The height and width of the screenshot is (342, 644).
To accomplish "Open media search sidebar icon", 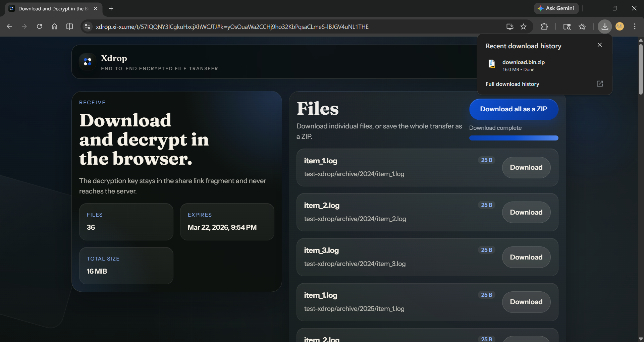I will coord(567,26).
